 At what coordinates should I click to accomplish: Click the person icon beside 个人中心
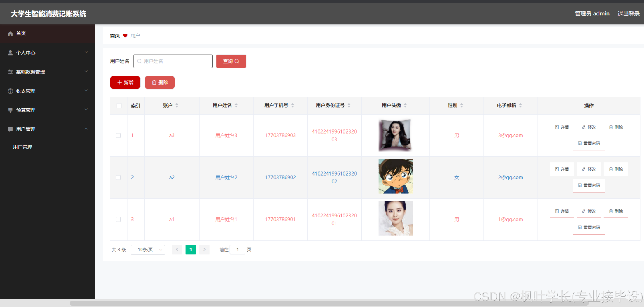point(10,53)
